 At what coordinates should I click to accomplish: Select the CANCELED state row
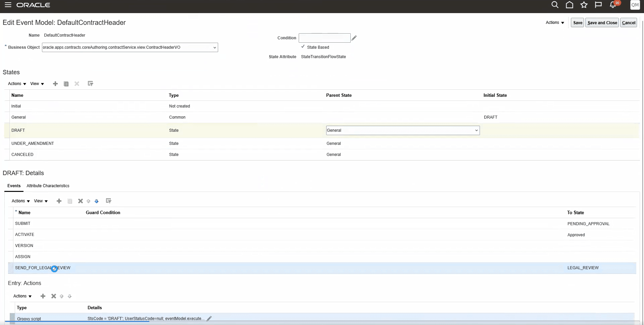click(322, 155)
